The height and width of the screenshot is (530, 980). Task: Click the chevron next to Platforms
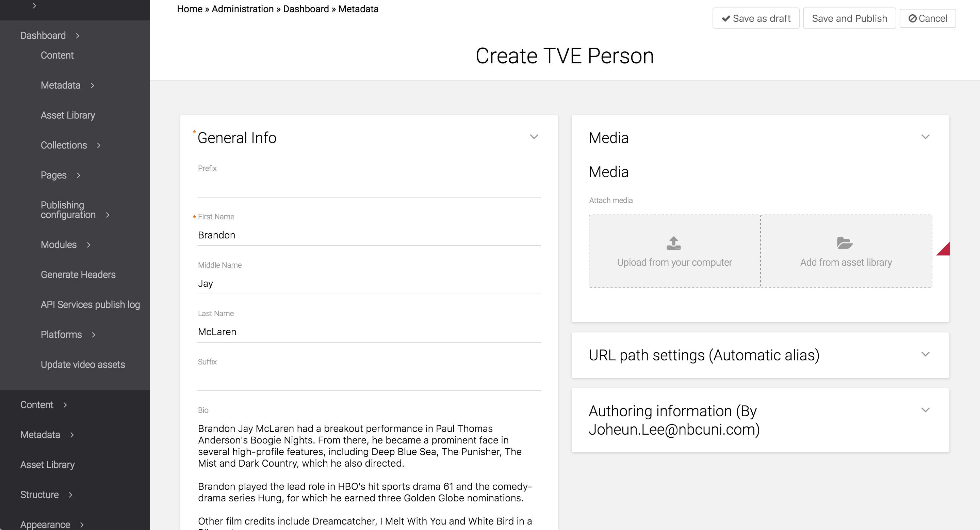coord(94,335)
